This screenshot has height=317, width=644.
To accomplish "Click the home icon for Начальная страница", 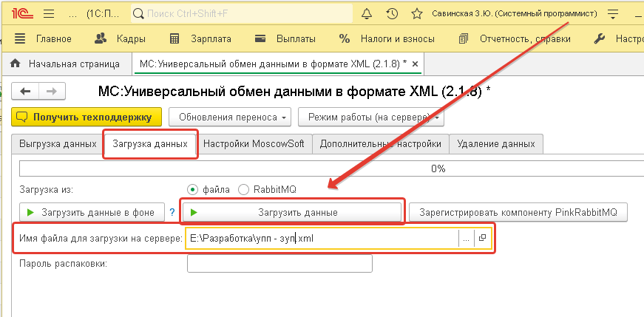I will 15,64.
